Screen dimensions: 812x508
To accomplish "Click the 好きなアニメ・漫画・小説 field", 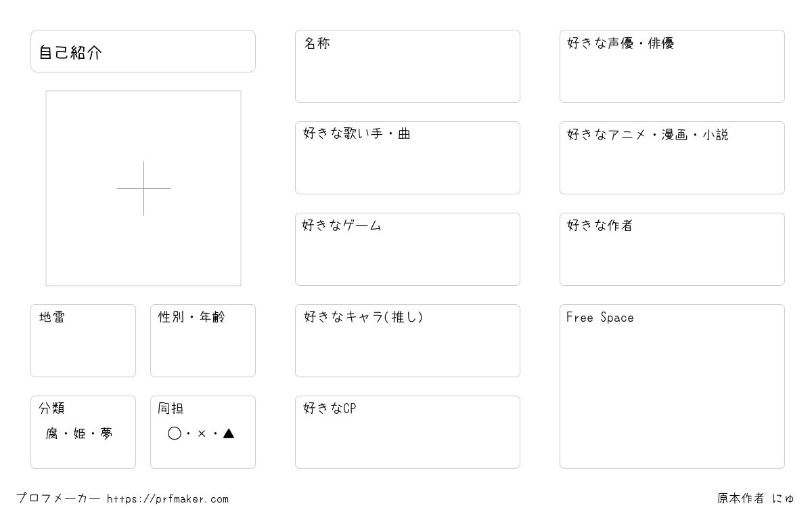I will tap(672, 158).
